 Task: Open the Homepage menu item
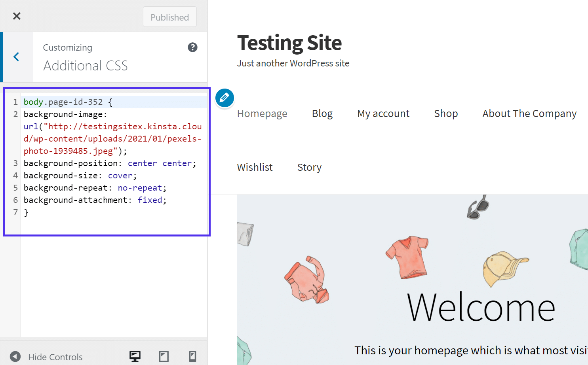(262, 113)
